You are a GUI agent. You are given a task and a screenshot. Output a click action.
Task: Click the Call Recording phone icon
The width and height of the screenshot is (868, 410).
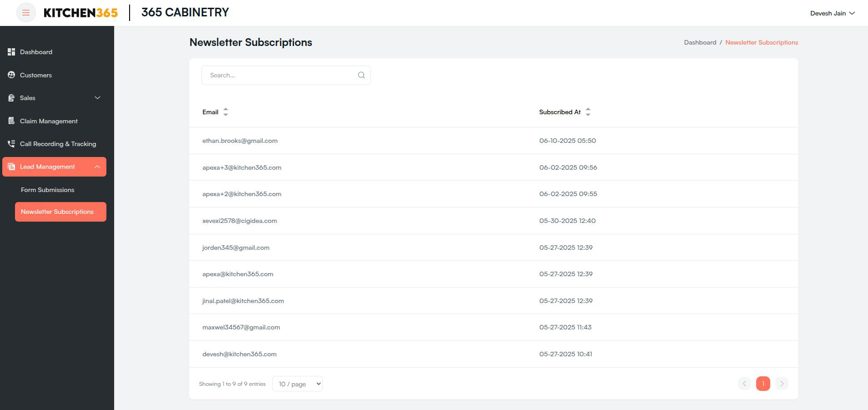click(x=11, y=144)
